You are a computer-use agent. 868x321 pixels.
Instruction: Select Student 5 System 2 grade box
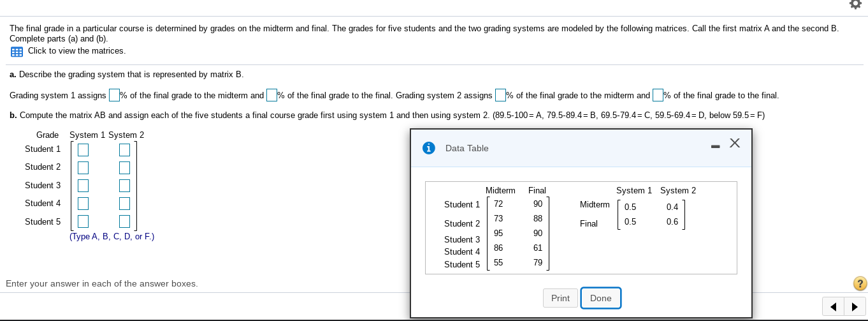pyautogui.click(x=125, y=222)
